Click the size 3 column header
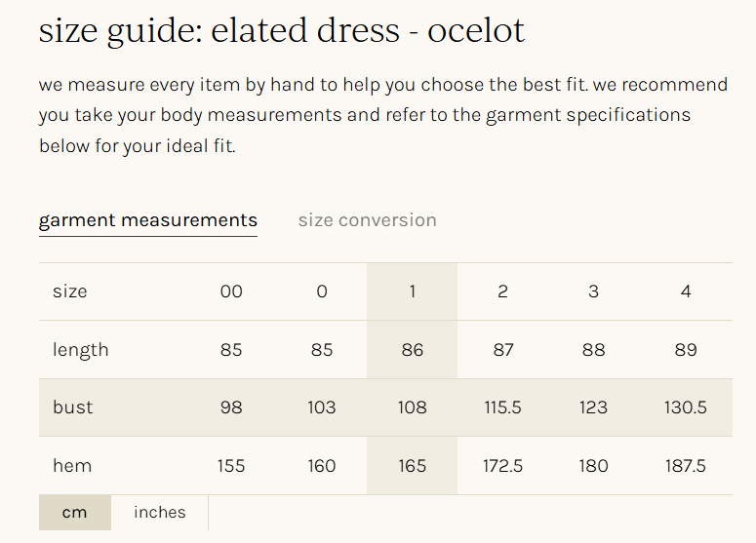The height and width of the screenshot is (543, 756). (x=593, y=291)
